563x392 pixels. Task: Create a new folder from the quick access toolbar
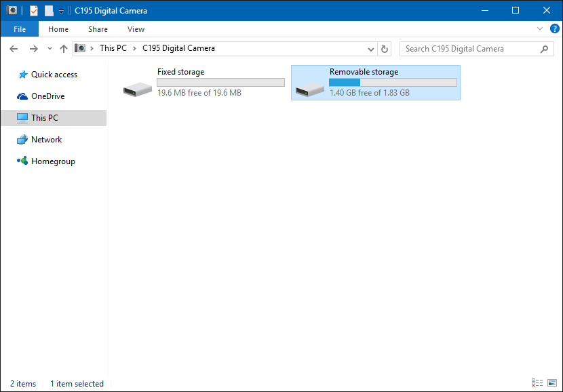coord(49,11)
